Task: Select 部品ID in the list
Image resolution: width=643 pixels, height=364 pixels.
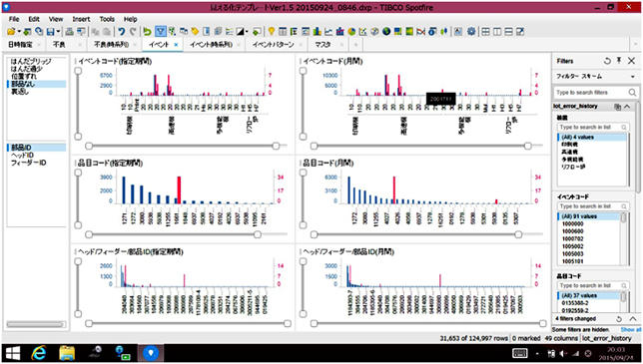Action: point(37,148)
